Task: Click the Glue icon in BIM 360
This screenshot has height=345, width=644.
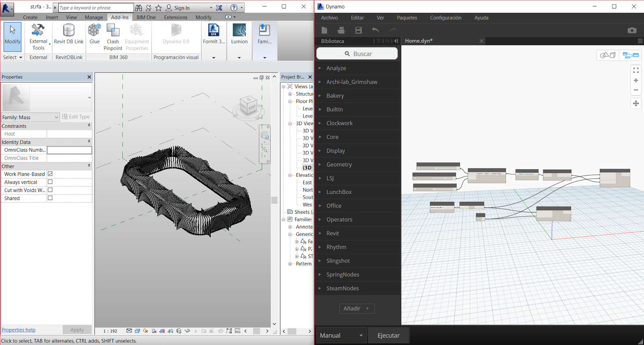Action: [x=95, y=34]
